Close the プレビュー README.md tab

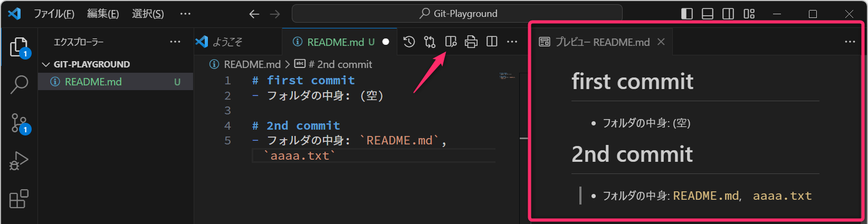661,42
